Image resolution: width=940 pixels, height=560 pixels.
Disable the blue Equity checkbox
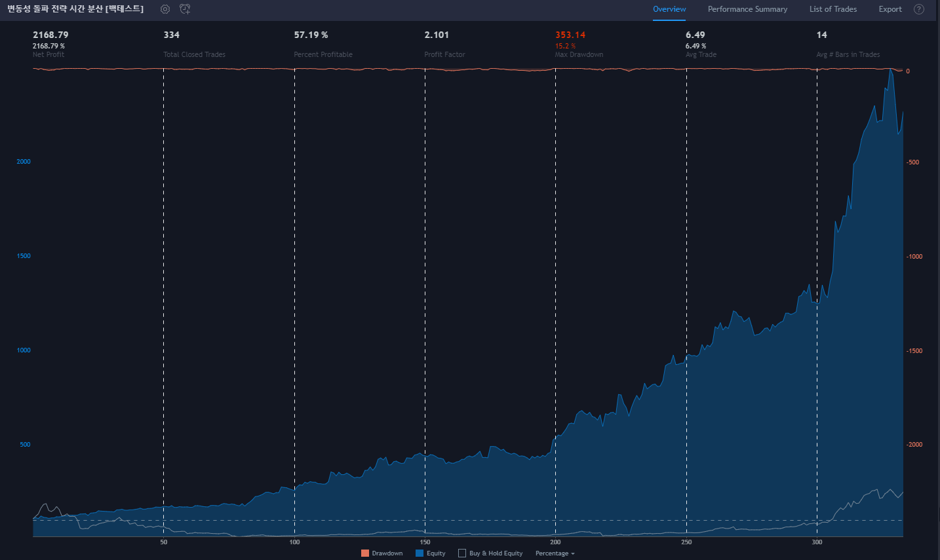pyautogui.click(x=420, y=553)
